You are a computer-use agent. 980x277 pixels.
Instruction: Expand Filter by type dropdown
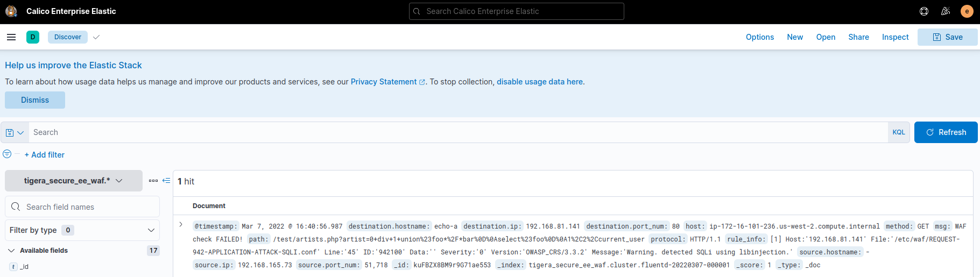pyautogui.click(x=82, y=230)
